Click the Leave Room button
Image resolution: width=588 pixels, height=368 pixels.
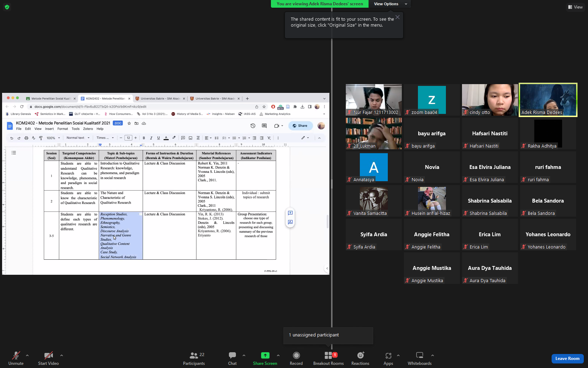(x=567, y=359)
